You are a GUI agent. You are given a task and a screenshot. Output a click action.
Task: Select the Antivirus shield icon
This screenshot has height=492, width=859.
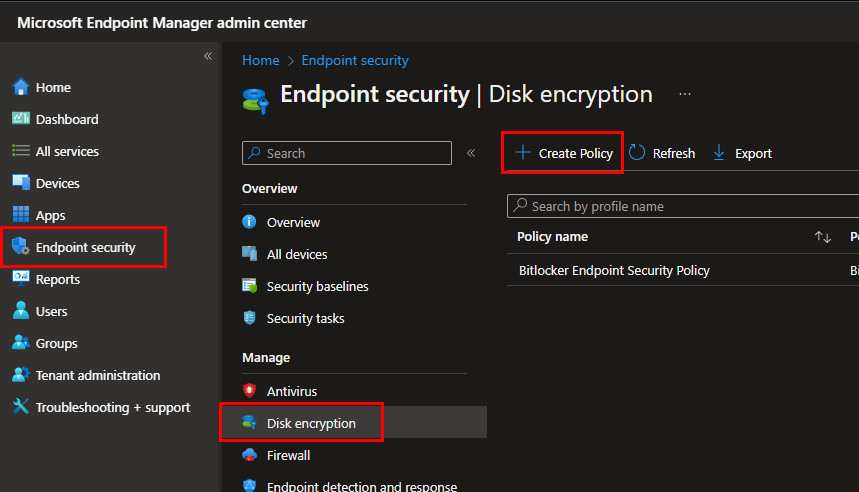250,391
